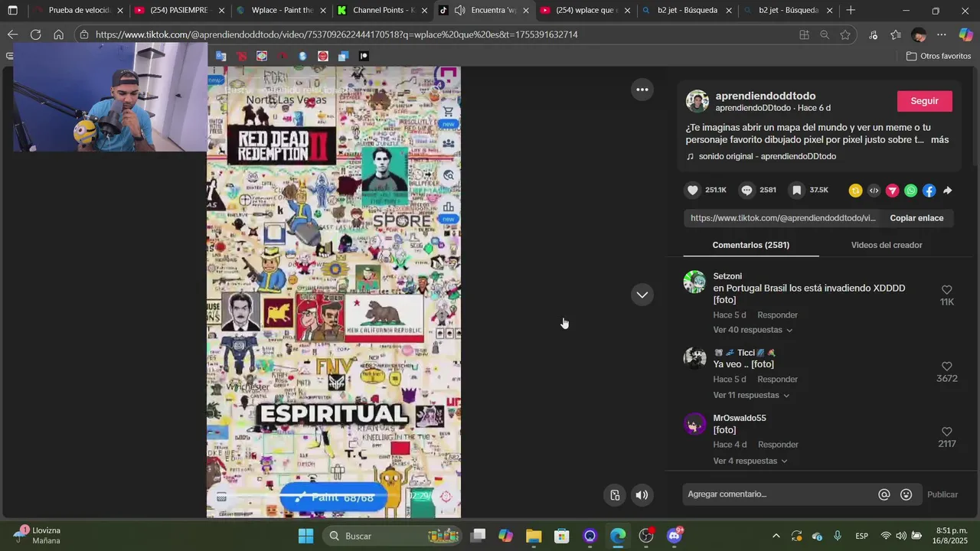Open Copilot in Edge sidebar

point(965,34)
